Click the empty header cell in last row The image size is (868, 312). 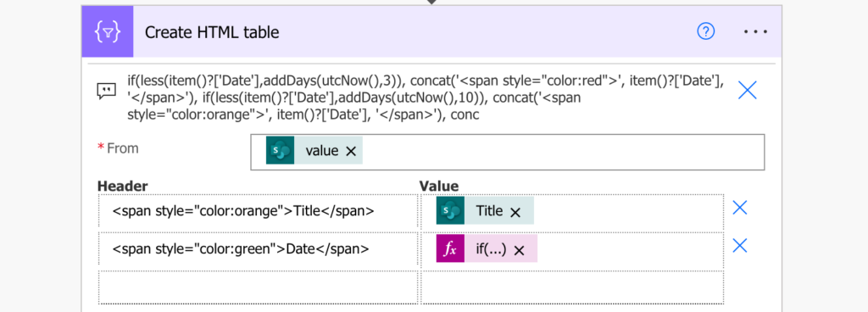pos(258,287)
